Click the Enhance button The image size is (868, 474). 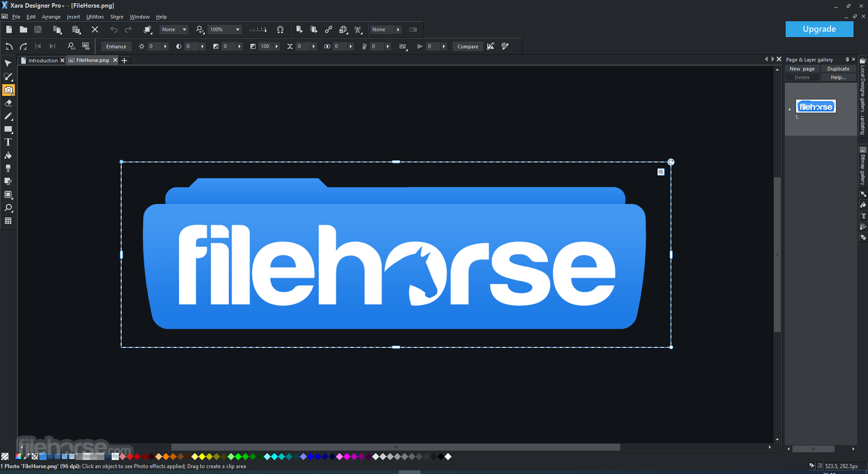pyautogui.click(x=116, y=47)
